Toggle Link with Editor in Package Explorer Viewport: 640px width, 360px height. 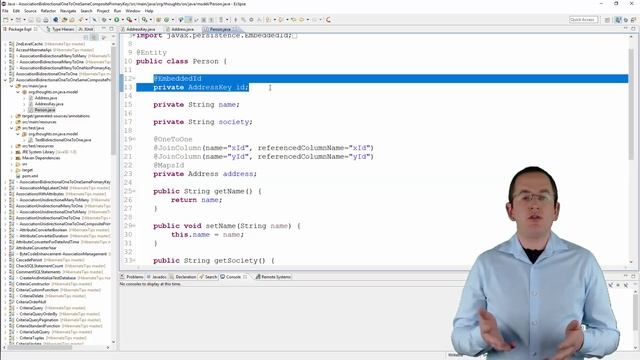click(94, 37)
